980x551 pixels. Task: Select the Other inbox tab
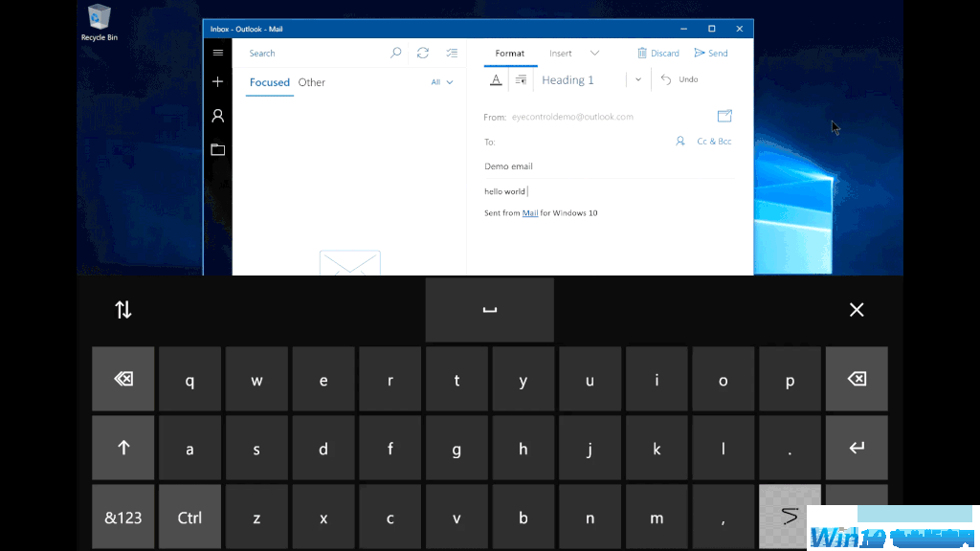[x=312, y=82]
